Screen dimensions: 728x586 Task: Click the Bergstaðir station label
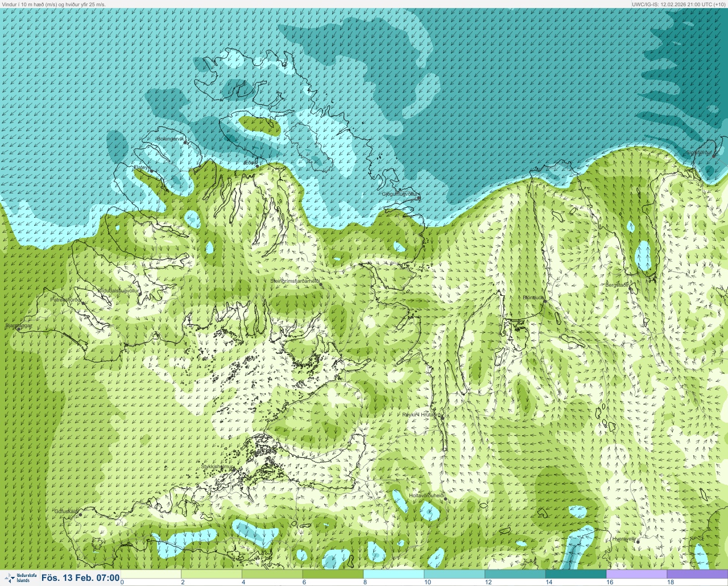coord(617,285)
